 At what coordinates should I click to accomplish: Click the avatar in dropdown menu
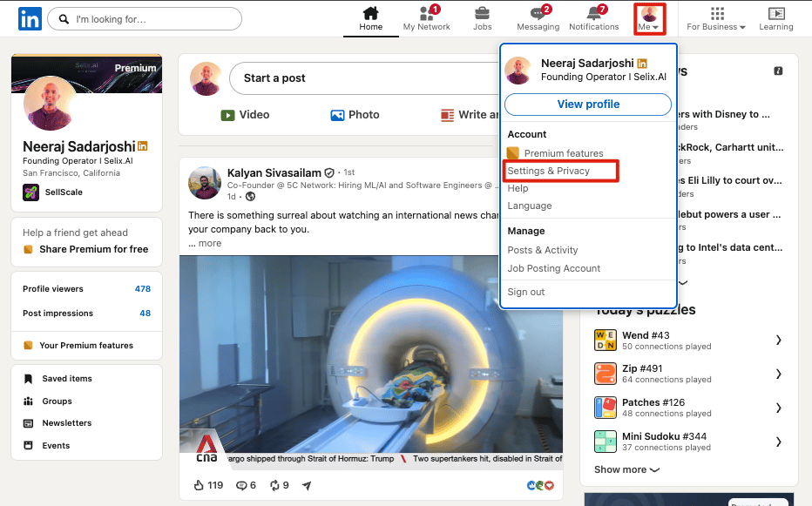coord(518,70)
